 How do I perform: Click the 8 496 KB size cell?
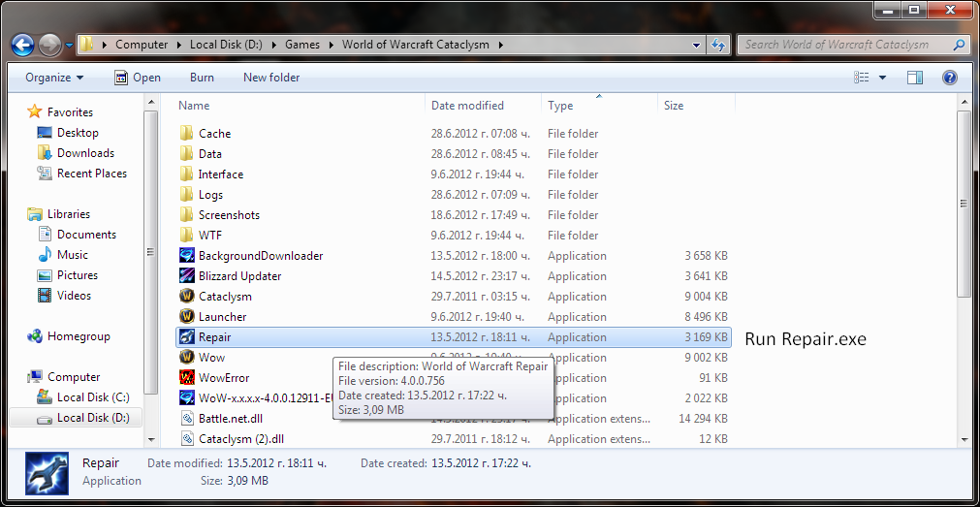click(707, 317)
